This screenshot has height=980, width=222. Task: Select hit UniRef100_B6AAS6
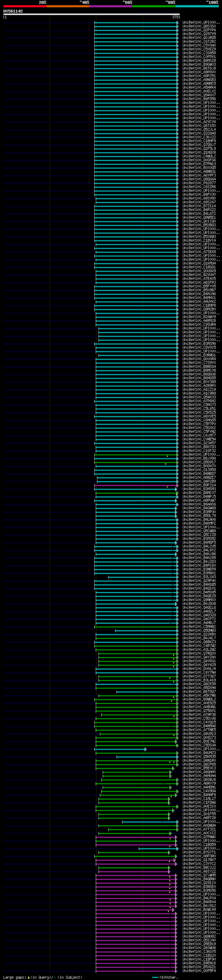click(199, 504)
